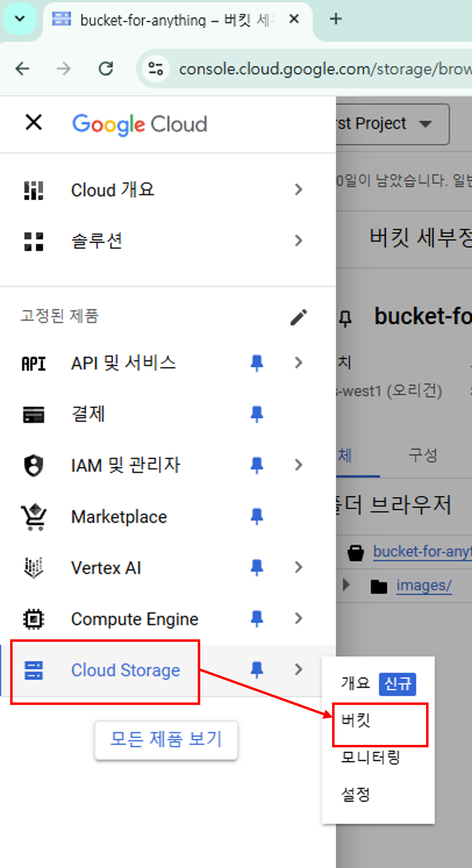Click the 고정된 제품 section label
472x868 pixels.
60,316
